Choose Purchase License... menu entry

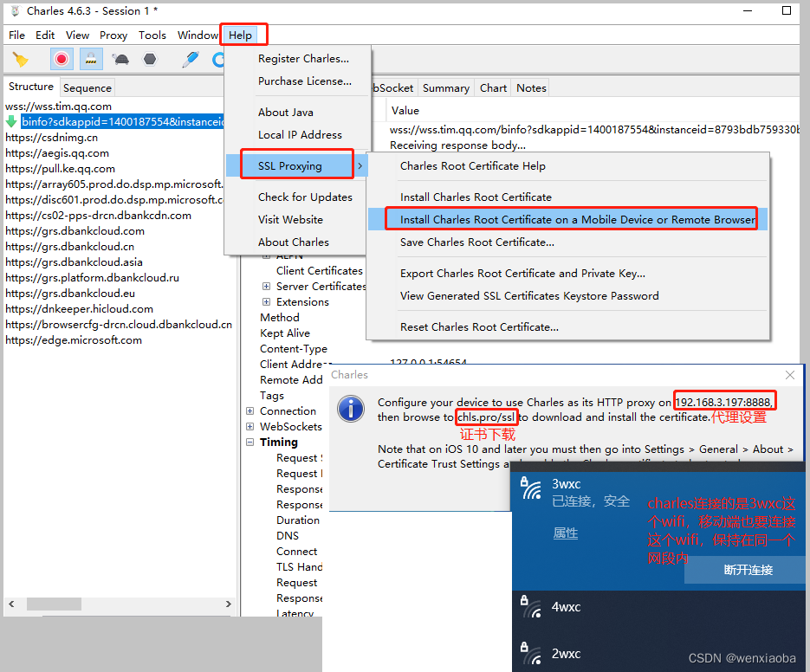(x=305, y=81)
